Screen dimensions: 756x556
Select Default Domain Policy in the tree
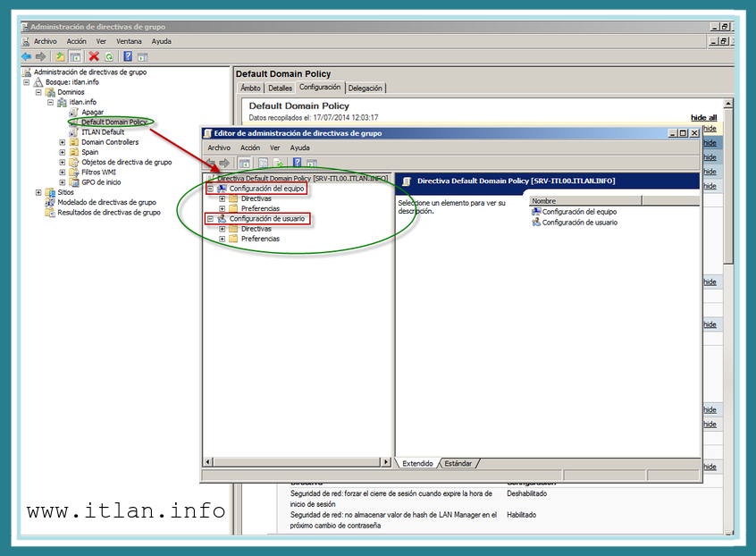[x=113, y=122]
